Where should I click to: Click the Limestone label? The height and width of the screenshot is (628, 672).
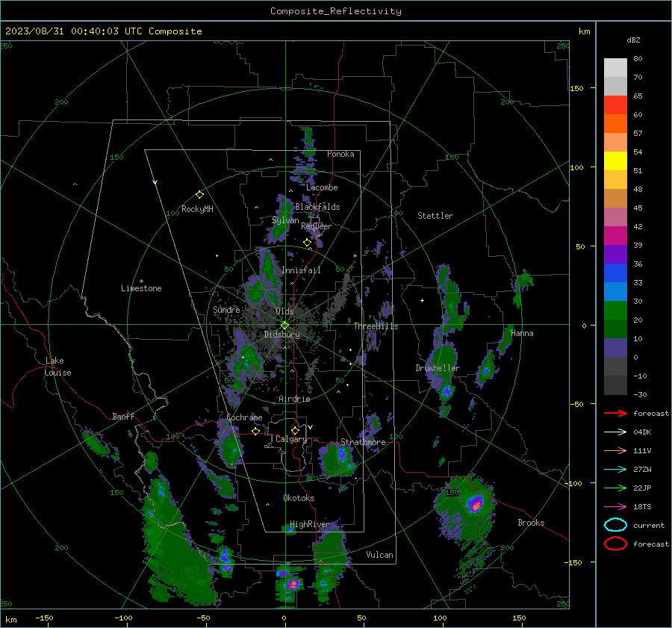point(141,288)
